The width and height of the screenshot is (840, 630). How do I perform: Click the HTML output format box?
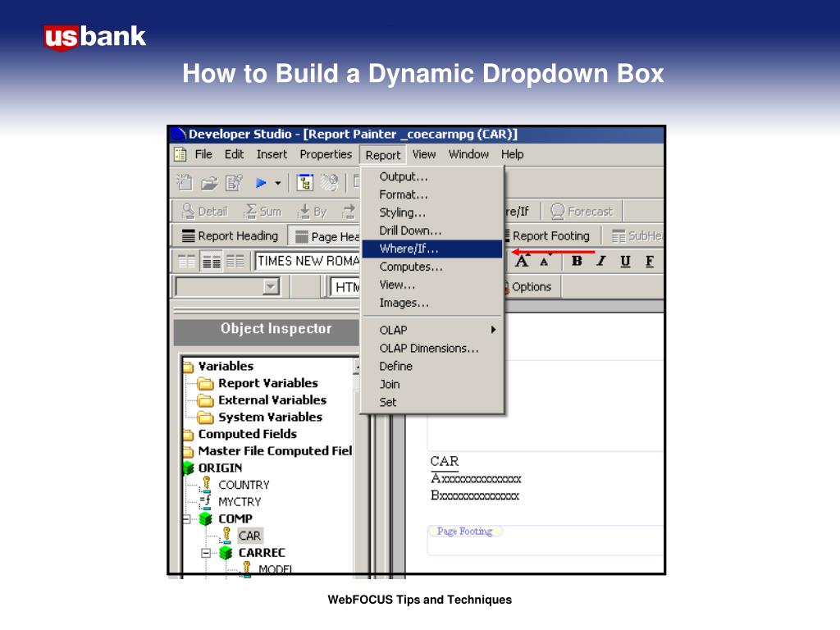coord(345,287)
